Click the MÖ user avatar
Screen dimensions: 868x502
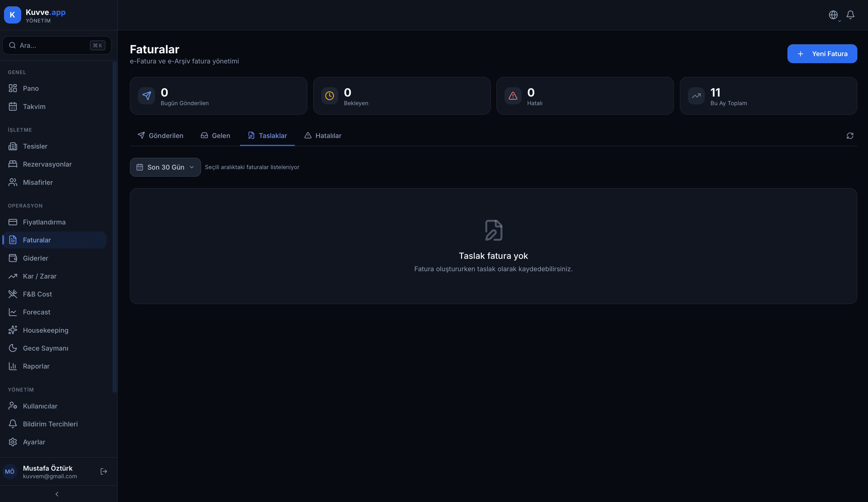click(10, 471)
